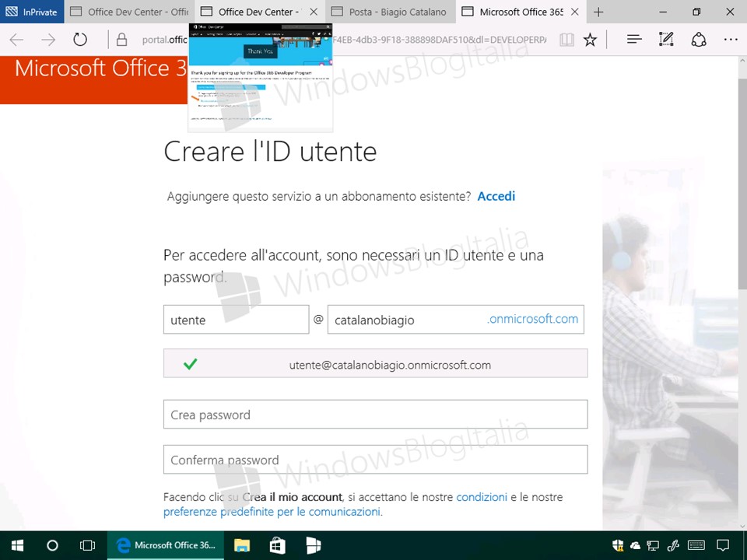
Task: Switch to first Office Dev Center tab
Action: point(129,12)
